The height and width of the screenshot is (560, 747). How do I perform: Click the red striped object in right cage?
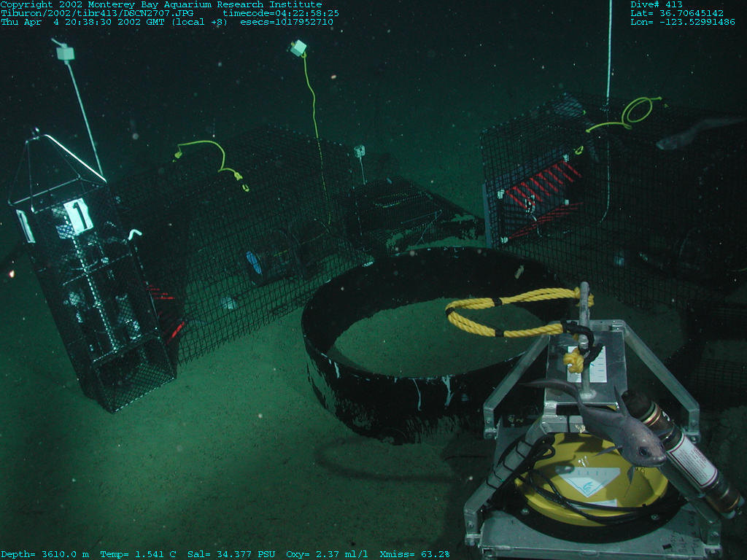547,182
